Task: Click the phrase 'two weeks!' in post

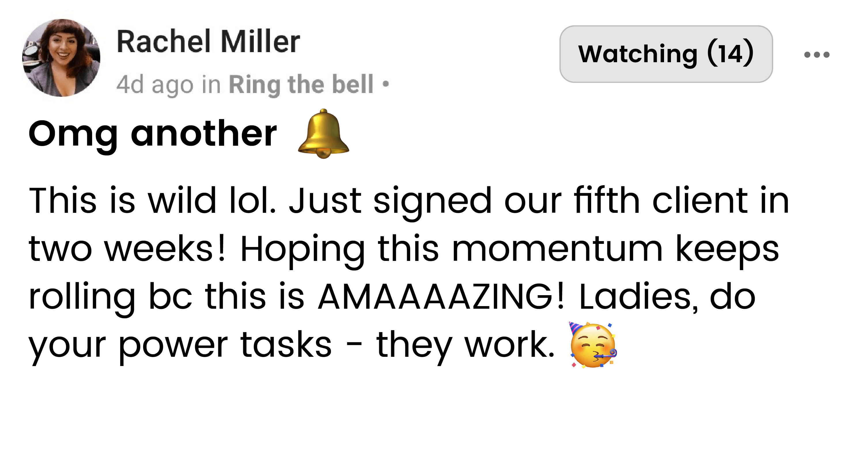Action: pyautogui.click(x=127, y=249)
